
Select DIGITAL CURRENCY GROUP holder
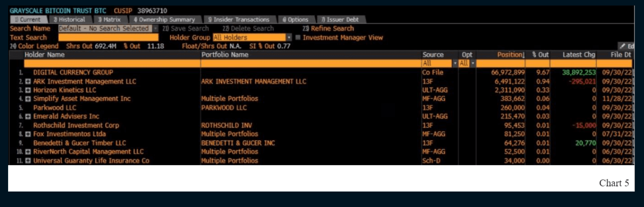point(73,73)
